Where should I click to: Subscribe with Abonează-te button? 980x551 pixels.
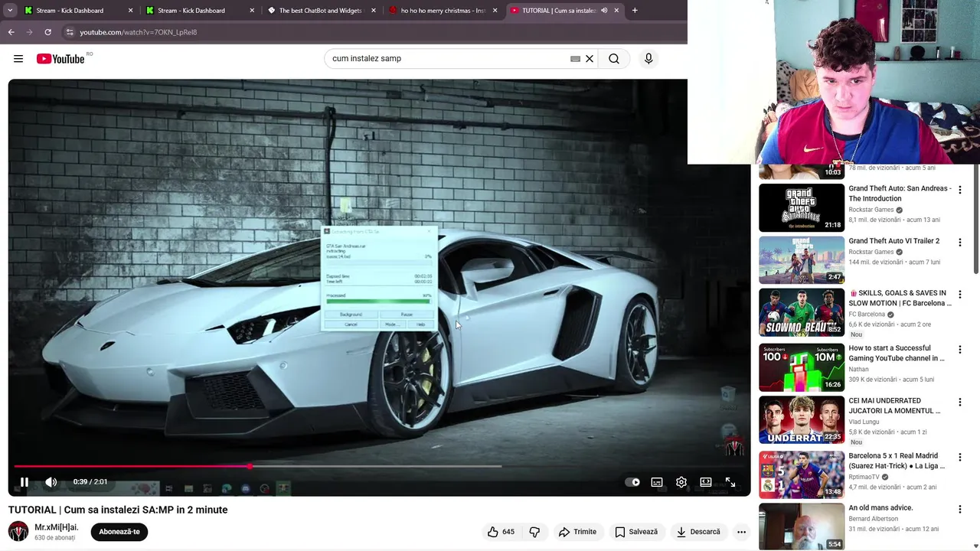(x=119, y=532)
